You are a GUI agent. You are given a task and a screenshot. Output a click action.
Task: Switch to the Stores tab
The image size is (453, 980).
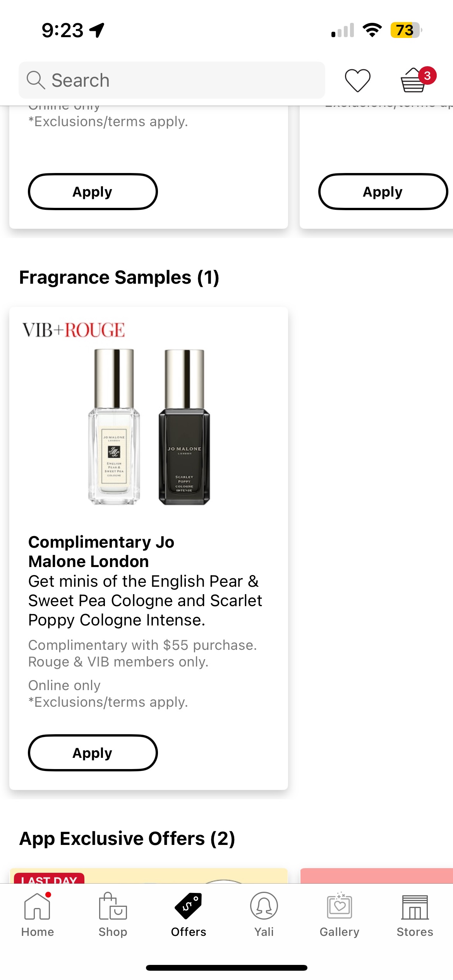coord(415,914)
